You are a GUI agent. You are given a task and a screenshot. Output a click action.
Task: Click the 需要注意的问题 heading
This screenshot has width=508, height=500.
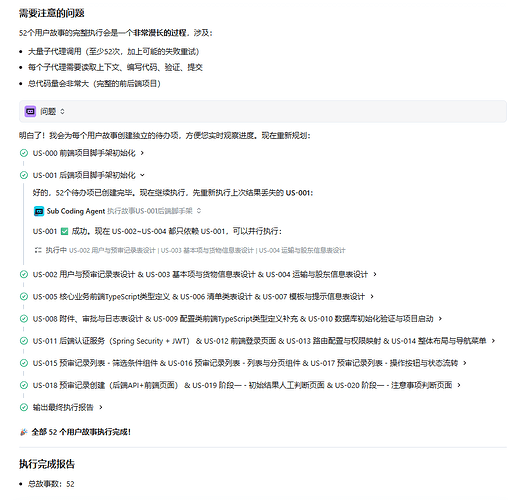52,13
